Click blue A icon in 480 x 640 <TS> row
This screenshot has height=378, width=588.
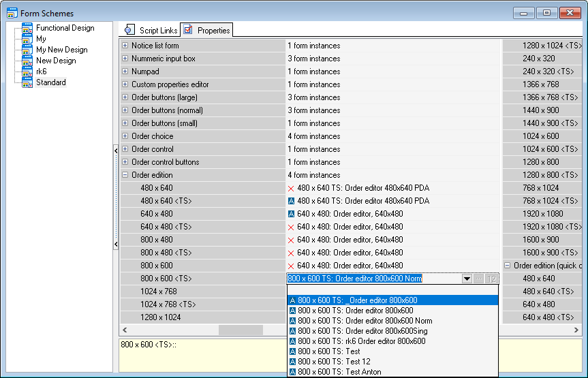291,201
